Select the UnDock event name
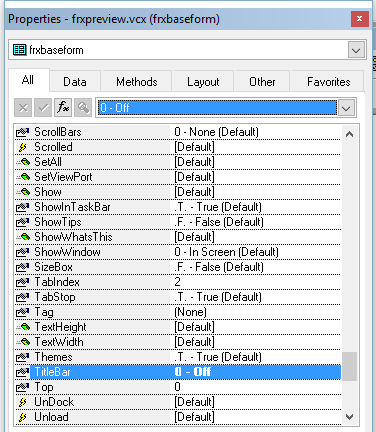This screenshot has width=376, height=432. (54, 402)
